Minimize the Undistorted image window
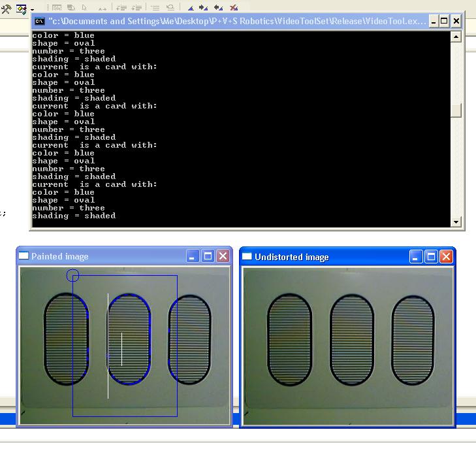This screenshot has height=449, width=476. coord(415,257)
